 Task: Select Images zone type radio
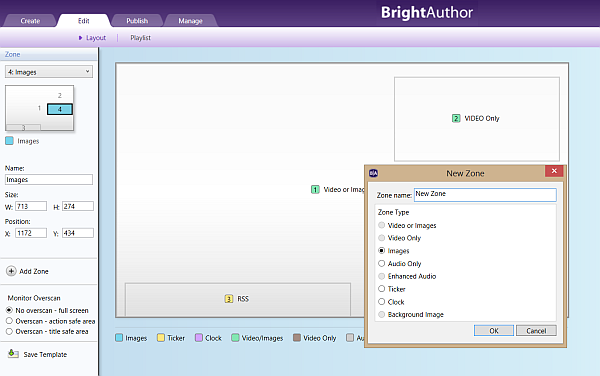382,251
